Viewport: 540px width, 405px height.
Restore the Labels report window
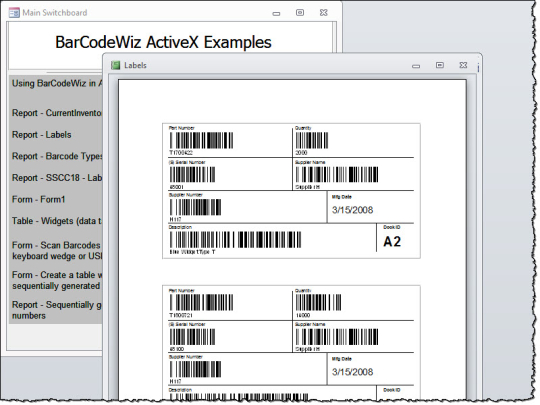440,65
